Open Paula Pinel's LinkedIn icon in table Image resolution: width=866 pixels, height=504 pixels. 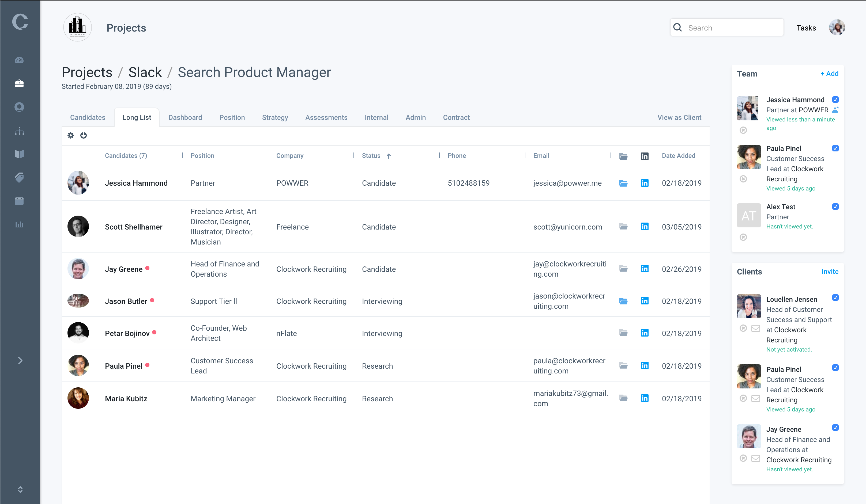point(645,365)
